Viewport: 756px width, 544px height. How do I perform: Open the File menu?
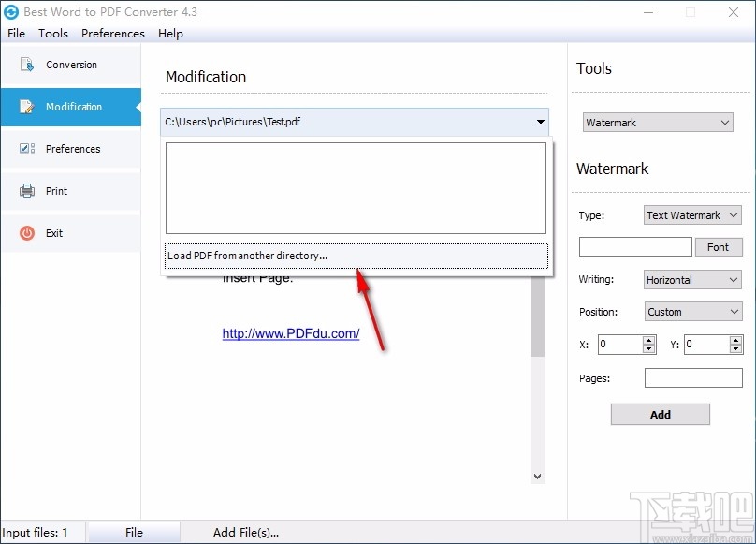click(16, 34)
